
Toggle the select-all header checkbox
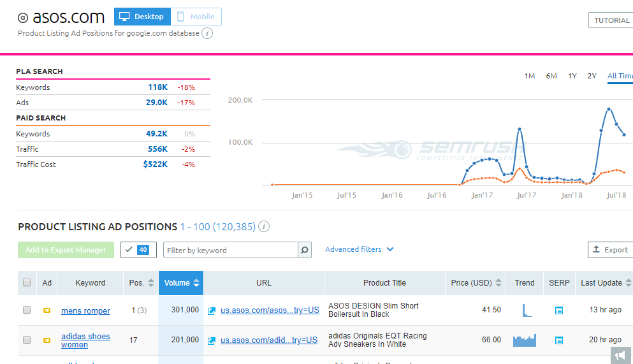coord(27,282)
